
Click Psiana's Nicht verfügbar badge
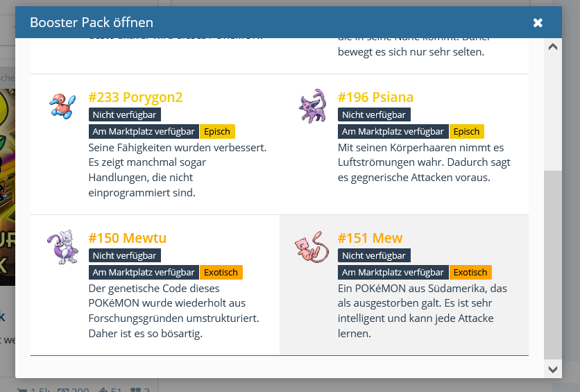click(x=373, y=114)
